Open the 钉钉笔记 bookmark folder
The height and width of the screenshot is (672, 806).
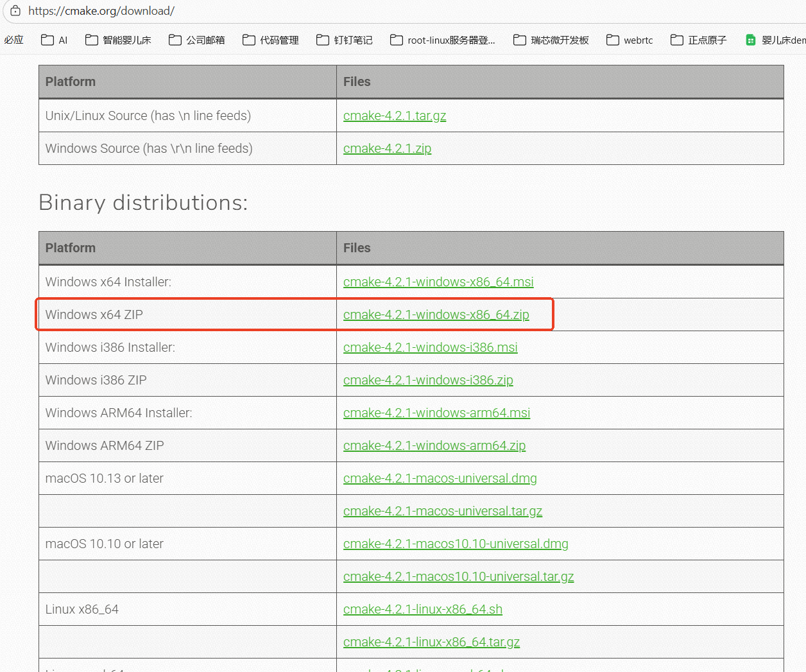(x=345, y=40)
